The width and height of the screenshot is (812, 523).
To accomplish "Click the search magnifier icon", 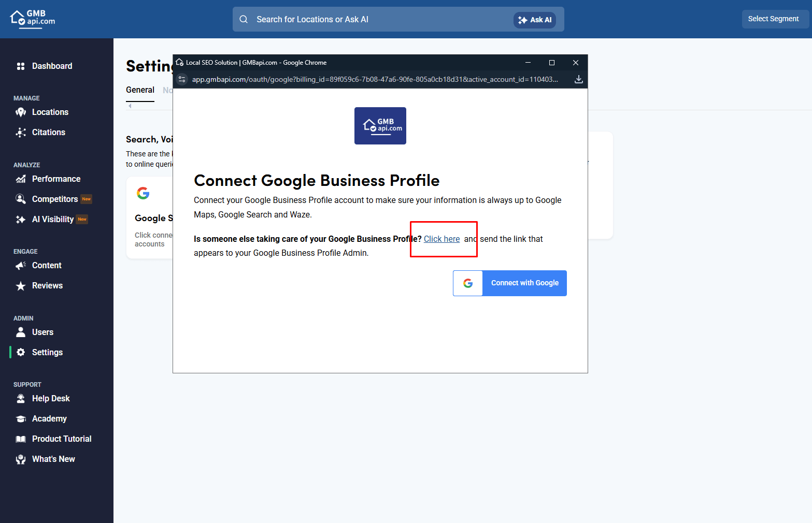I will coord(244,19).
